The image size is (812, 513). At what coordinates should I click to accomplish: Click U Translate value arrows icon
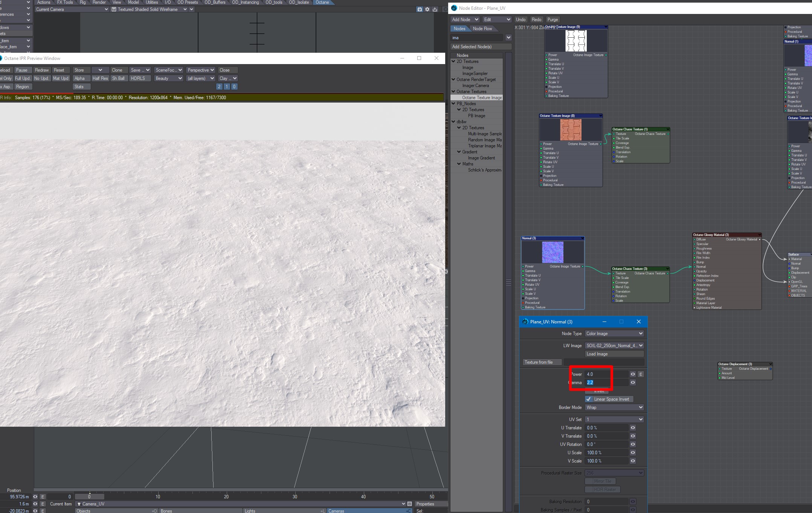(633, 428)
